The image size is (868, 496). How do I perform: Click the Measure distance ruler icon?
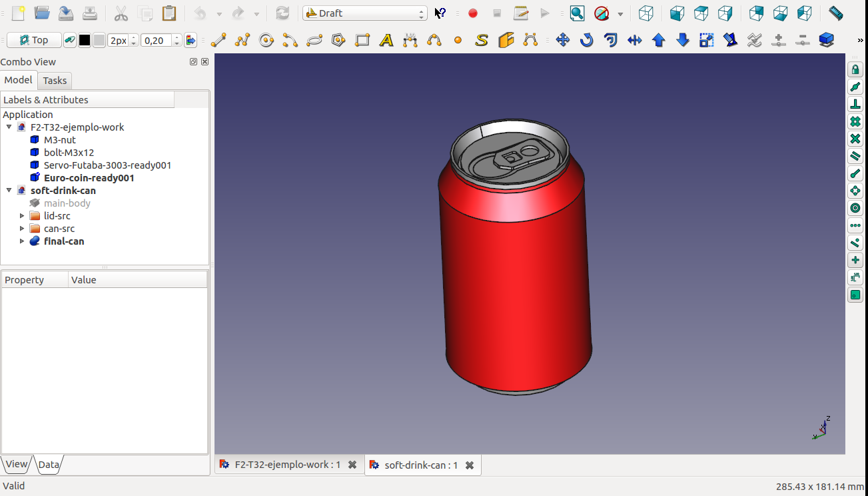(x=835, y=13)
